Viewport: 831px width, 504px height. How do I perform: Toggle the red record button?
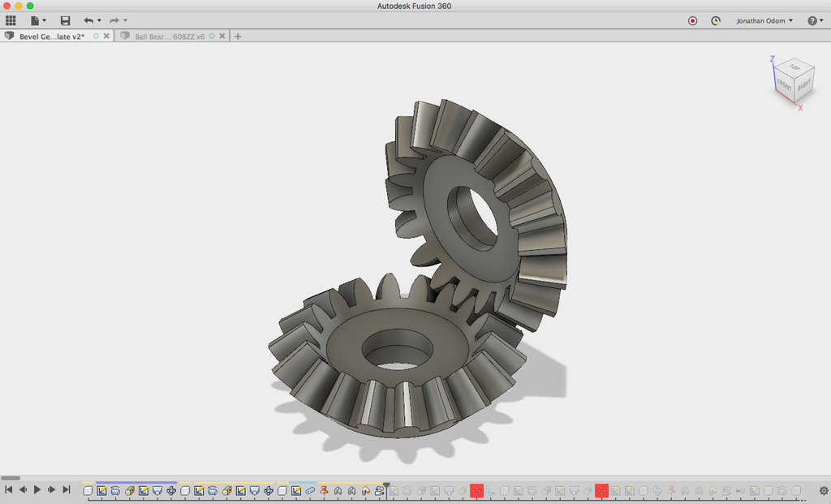(x=692, y=20)
